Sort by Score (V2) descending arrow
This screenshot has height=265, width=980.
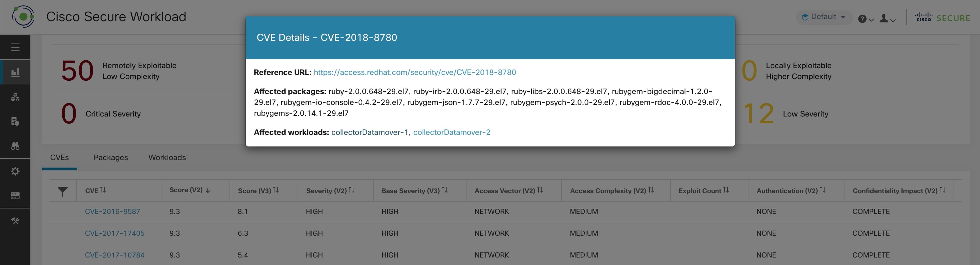pos(208,190)
